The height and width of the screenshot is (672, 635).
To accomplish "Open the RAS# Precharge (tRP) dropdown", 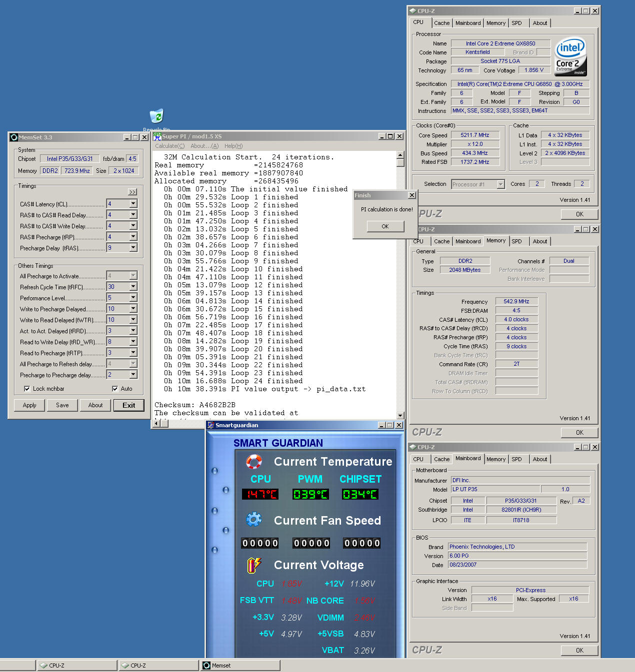I will click(x=133, y=237).
